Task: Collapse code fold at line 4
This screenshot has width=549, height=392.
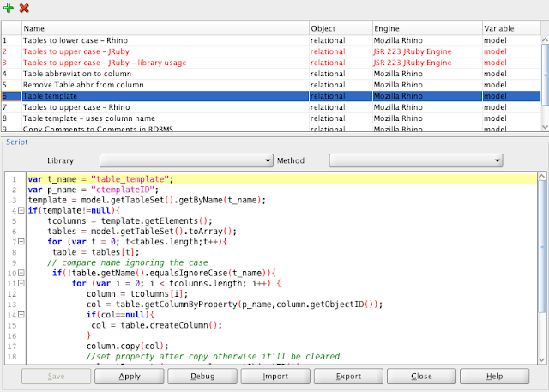Action: [x=21, y=210]
